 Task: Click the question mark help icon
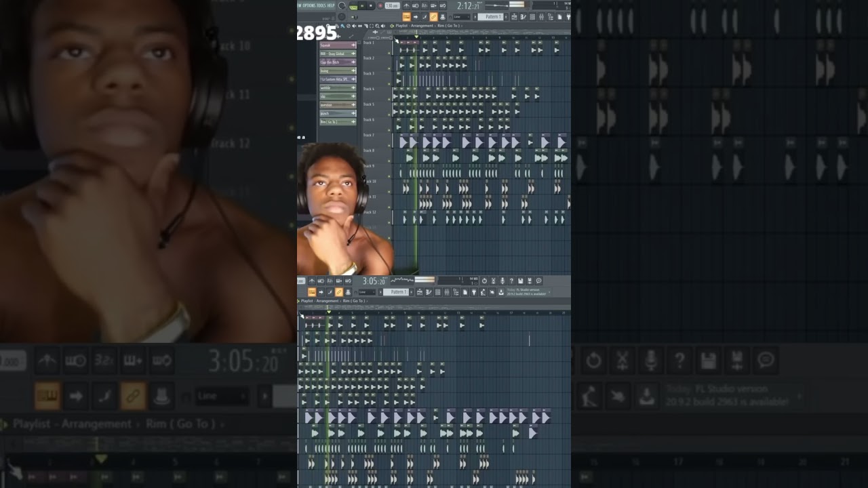point(511,281)
